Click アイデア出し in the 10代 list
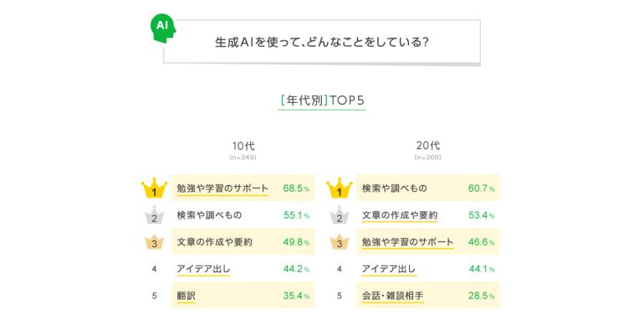The height and width of the screenshot is (335, 644). pyautogui.click(x=203, y=269)
